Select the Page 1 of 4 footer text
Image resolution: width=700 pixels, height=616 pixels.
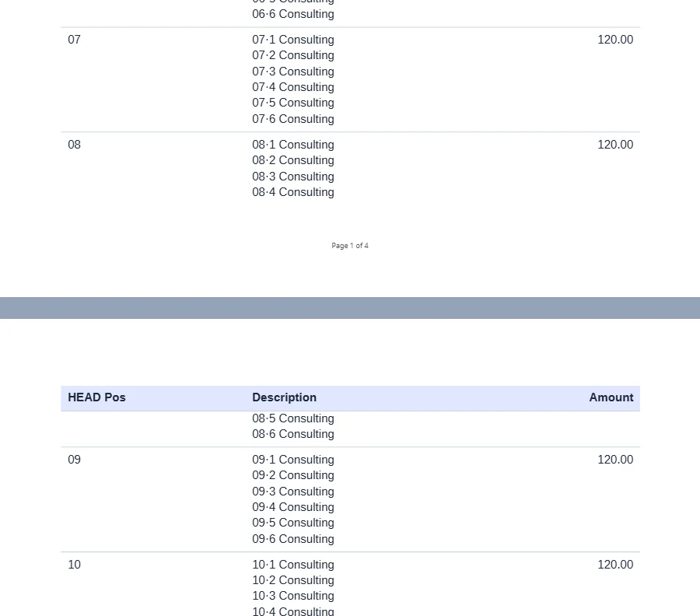(x=350, y=246)
